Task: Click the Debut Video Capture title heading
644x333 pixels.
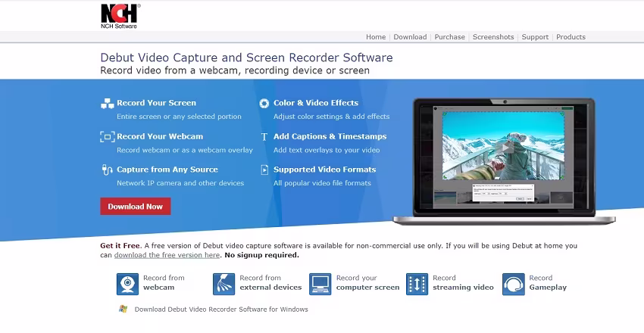Action: click(x=246, y=58)
